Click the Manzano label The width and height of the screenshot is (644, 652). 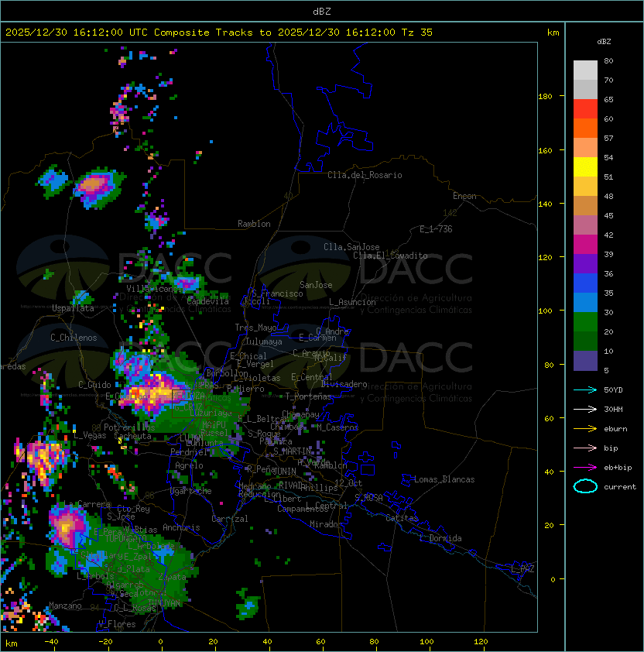65,606
